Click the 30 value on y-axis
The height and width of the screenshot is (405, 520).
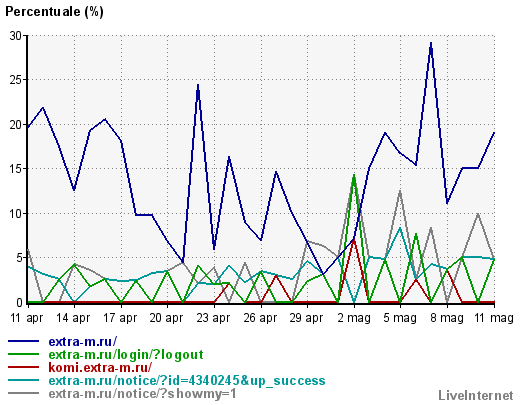[x=16, y=35]
